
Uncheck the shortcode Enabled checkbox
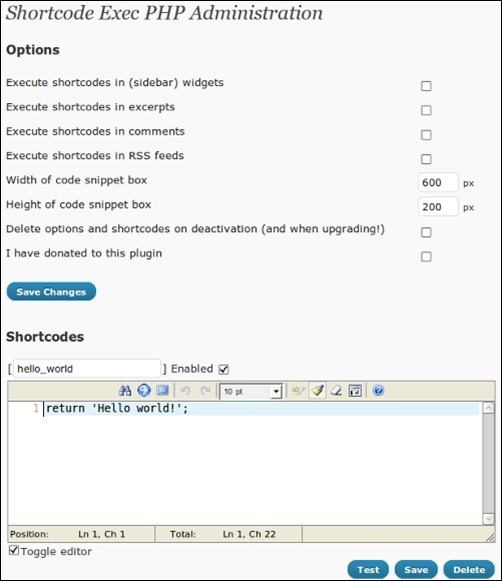[223, 369]
